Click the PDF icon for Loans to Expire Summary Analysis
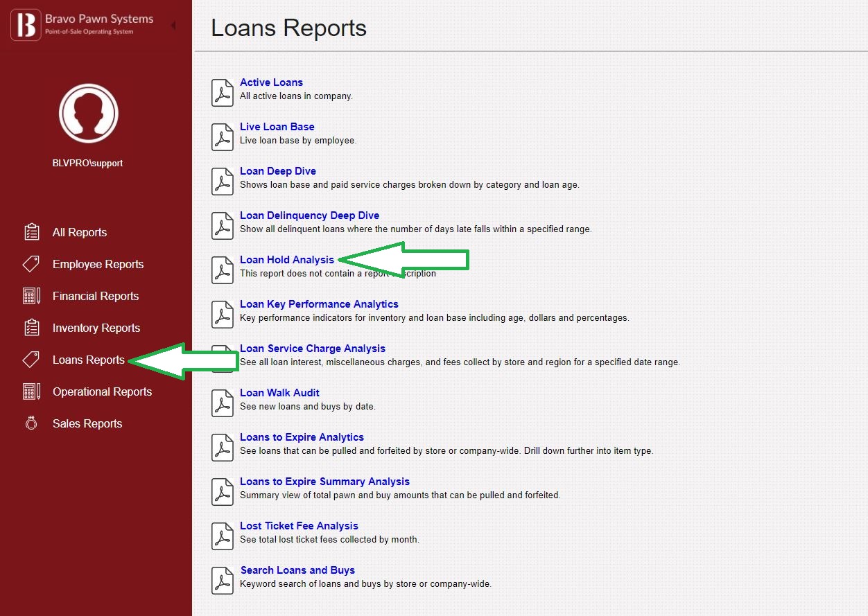 pyautogui.click(x=222, y=492)
